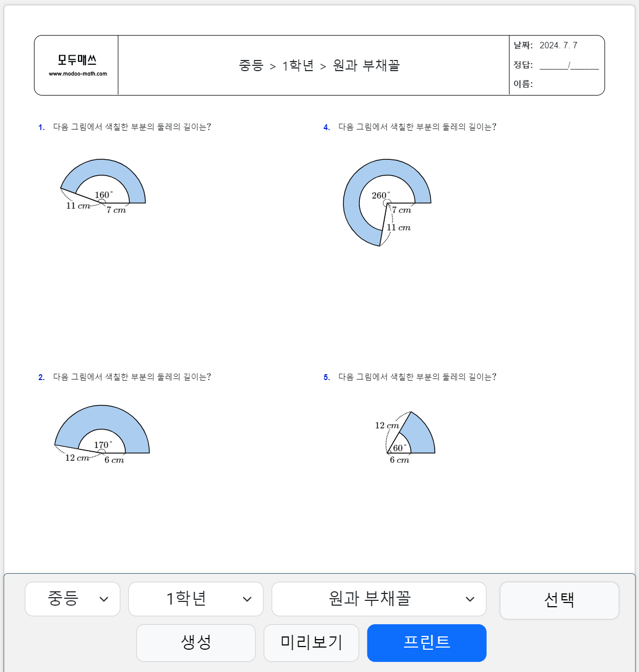Viewport: 639px width, 672px height.
Task: Click problem number 4 label
Action: [x=326, y=127]
